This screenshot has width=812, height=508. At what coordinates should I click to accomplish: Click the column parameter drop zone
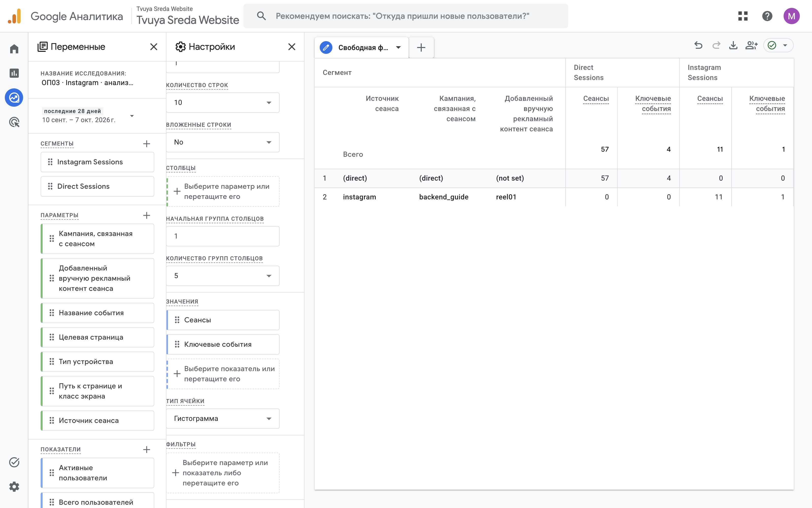pyautogui.click(x=223, y=192)
